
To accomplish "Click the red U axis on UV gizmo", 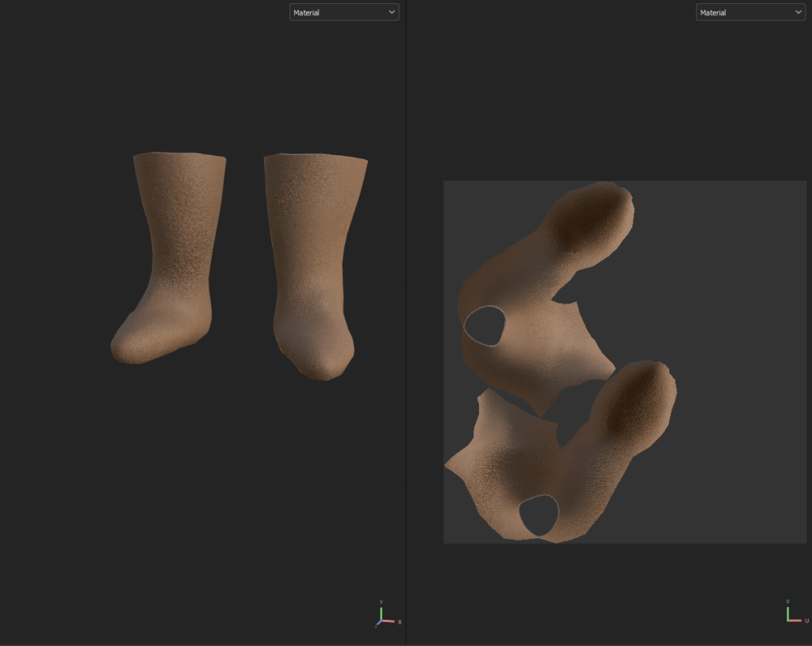I will click(796, 621).
